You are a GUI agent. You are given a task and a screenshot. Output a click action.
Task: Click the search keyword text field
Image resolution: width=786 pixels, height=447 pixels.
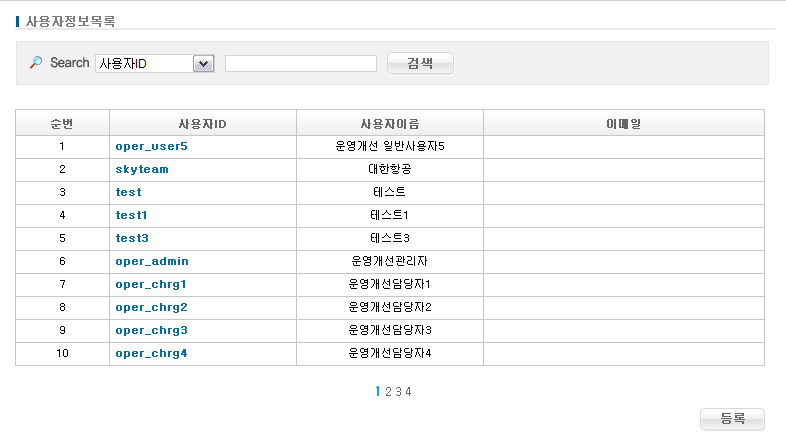pyautogui.click(x=300, y=64)
